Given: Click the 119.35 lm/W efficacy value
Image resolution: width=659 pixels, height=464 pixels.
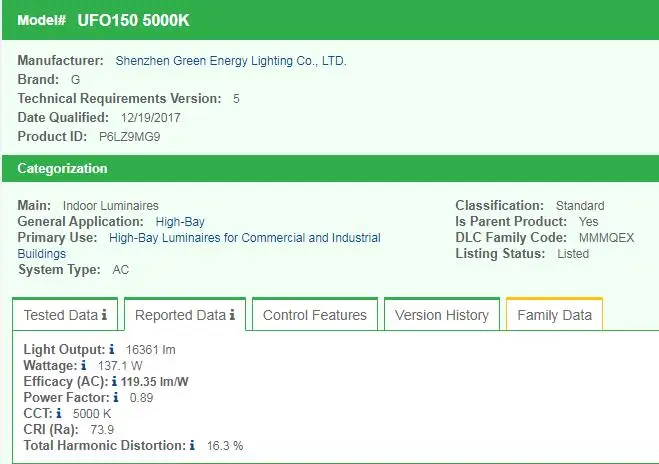Looking at the screenshot, I should (155, 382).
